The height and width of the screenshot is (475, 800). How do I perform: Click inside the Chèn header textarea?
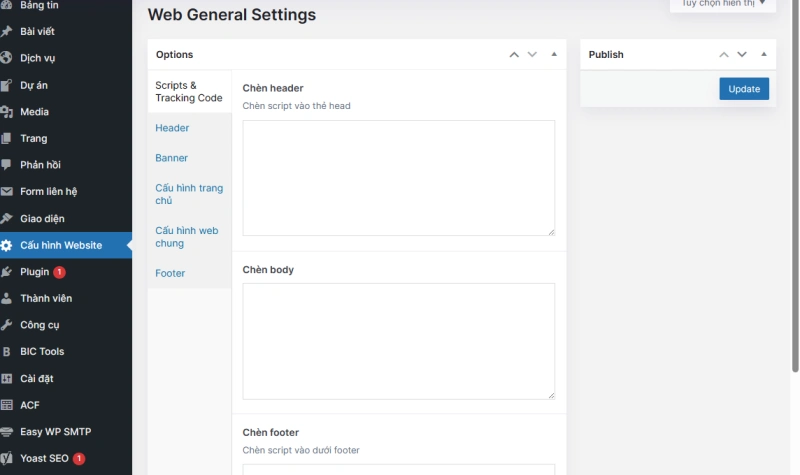pos(398,178)
